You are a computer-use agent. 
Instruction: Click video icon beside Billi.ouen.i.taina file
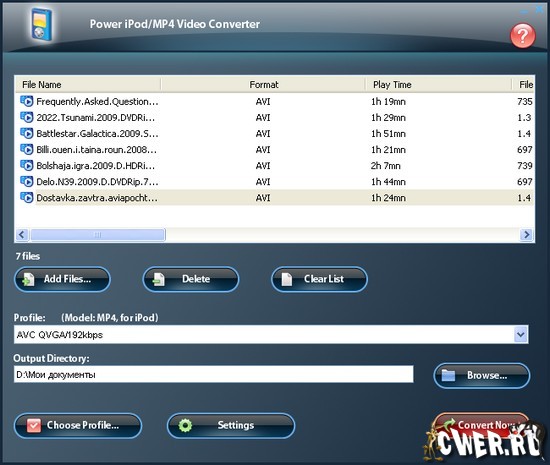(27, 149)
